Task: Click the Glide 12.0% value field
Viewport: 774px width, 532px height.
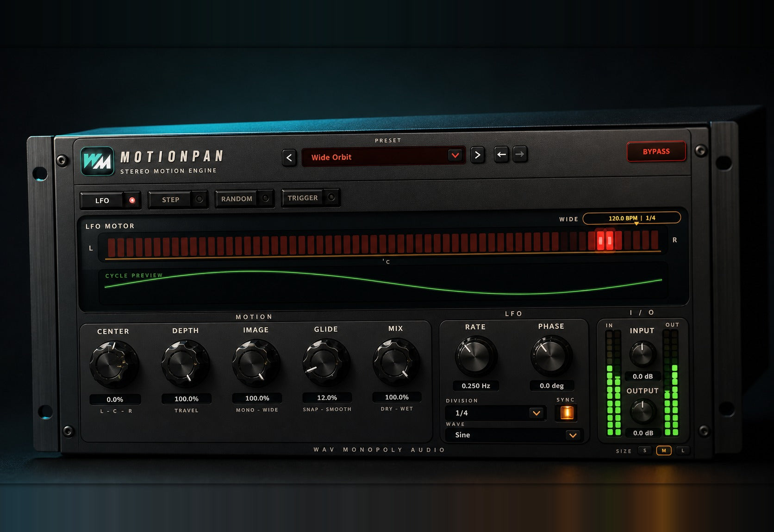Action: 327,397
